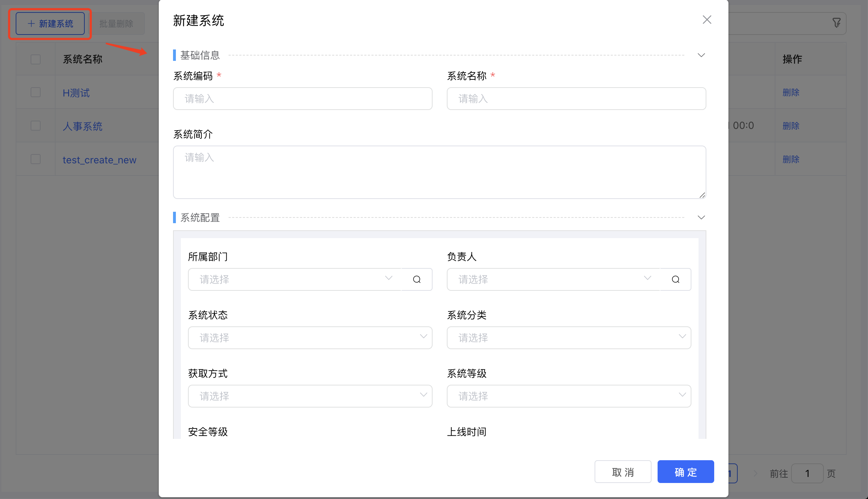Check the checkbox beside test_create_new
This screenshot has height=499, width=868.
tap(35, 159)
